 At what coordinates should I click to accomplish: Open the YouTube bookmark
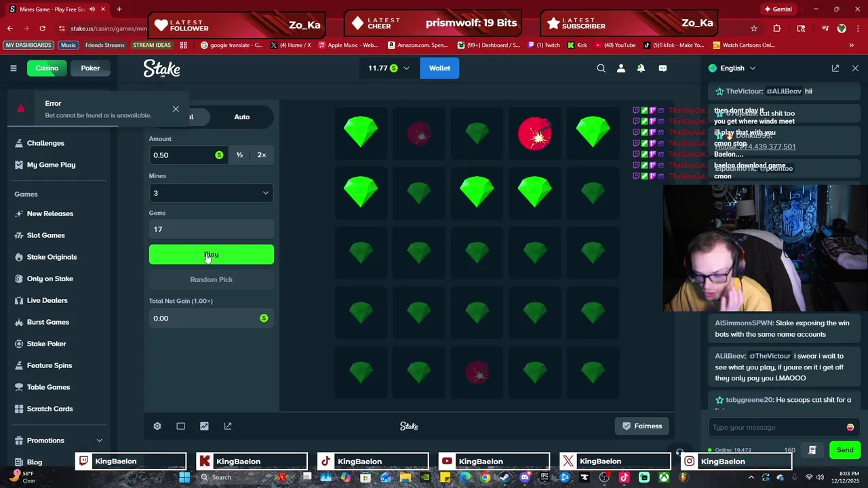[x=614, y=45]
